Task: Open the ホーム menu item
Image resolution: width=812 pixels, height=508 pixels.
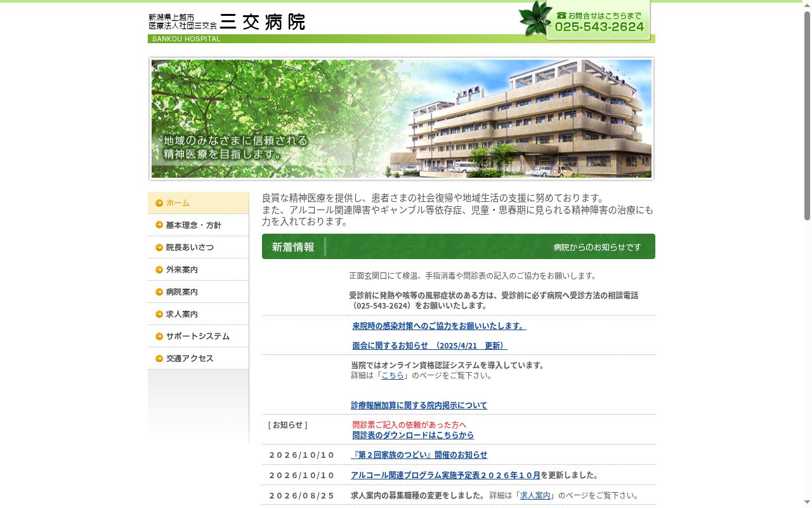Action: point(199,203)
